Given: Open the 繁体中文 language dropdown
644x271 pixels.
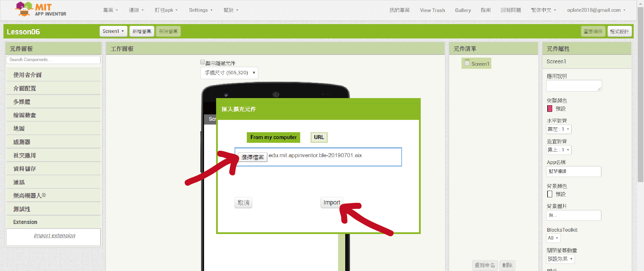Looking at the screenshot, I should tap(544, 10).
